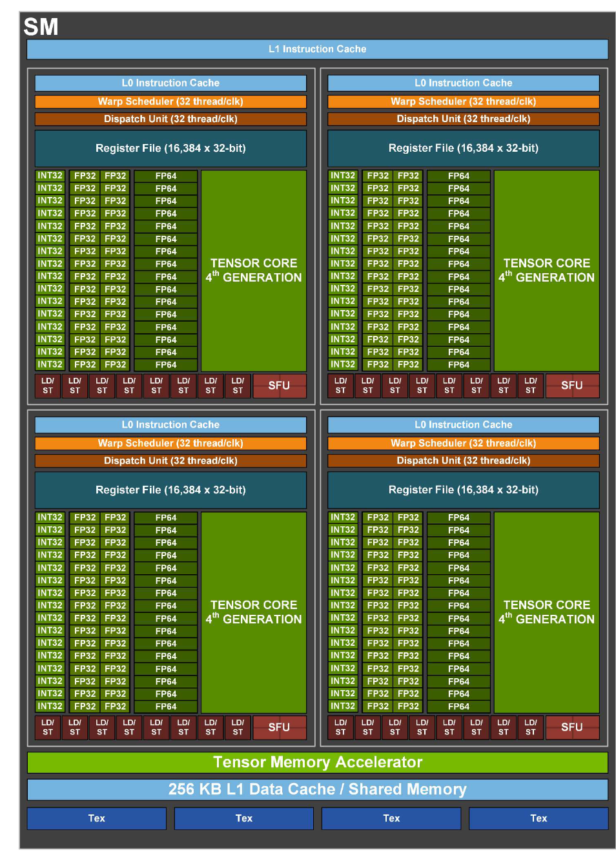
Task: Click first LD/ST unit in top-left quadrant
Action: [48, 386]
